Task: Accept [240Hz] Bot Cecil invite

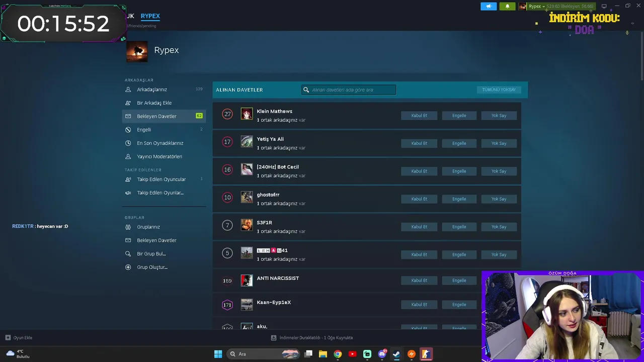Action: coord(419,171)
